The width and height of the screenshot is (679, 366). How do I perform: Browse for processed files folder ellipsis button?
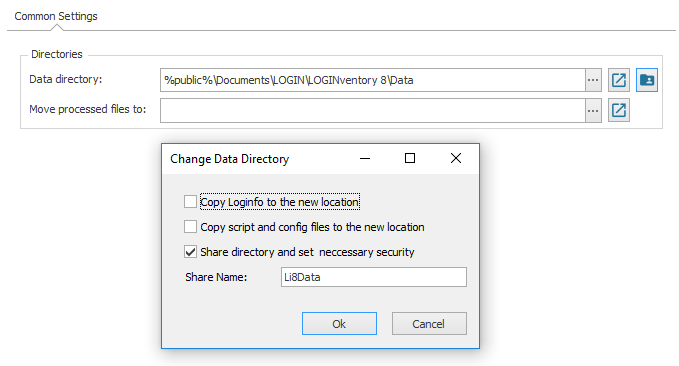pyautogui.click(x=593, y=110)
